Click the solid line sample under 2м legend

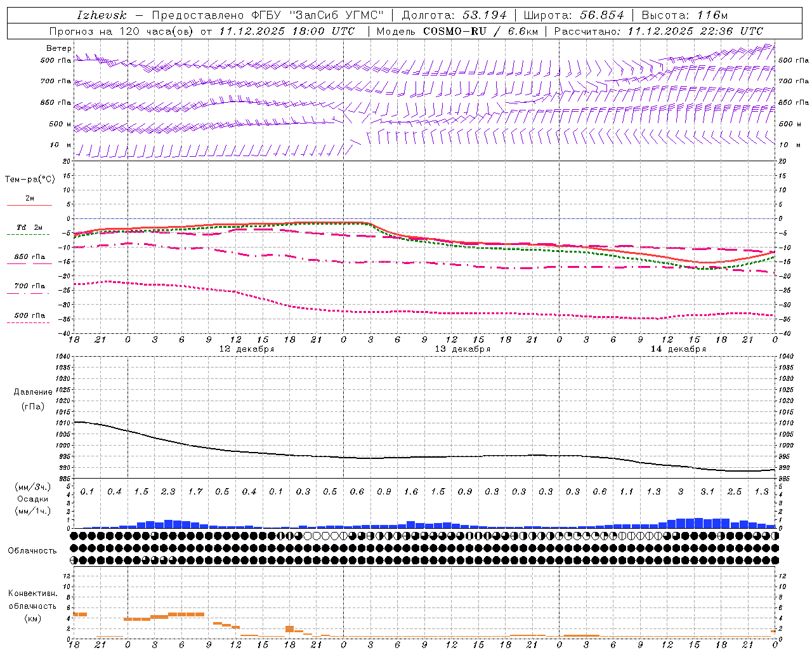29,205
